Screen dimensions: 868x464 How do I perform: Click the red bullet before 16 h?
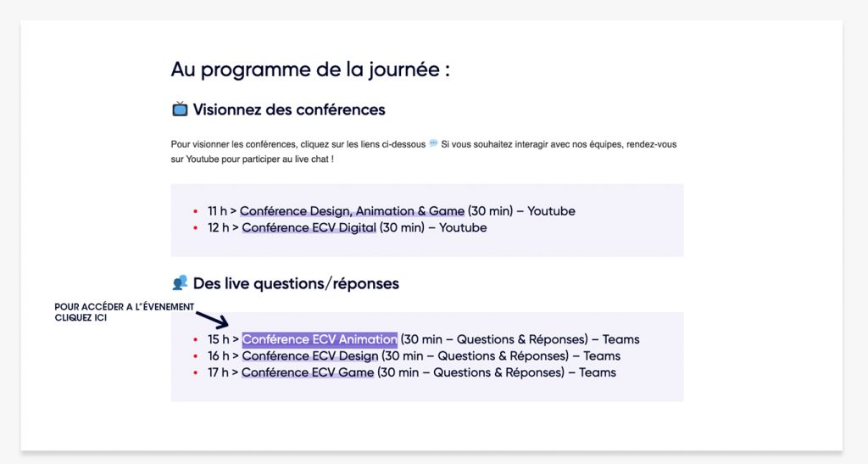click(196, 357)
